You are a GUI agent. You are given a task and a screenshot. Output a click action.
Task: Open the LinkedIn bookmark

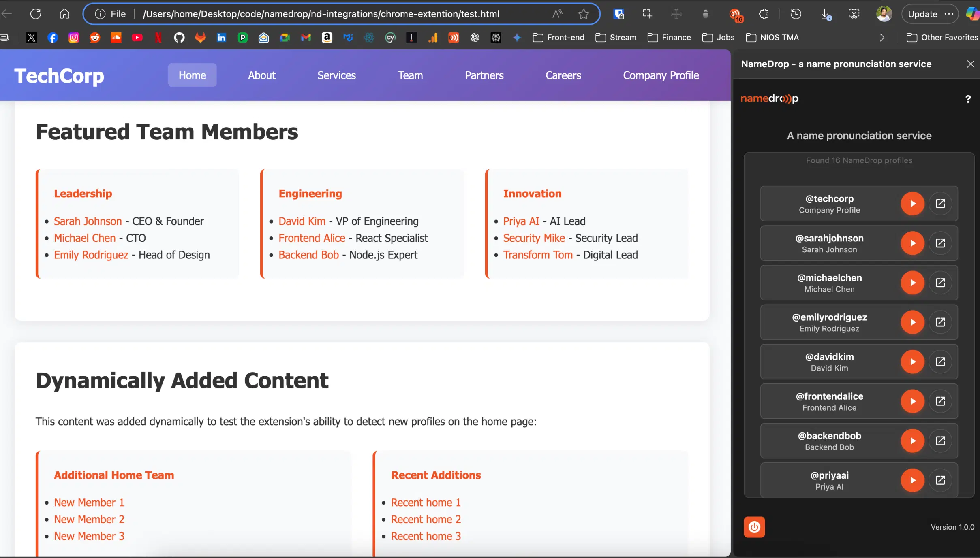[x=221, y=38]
